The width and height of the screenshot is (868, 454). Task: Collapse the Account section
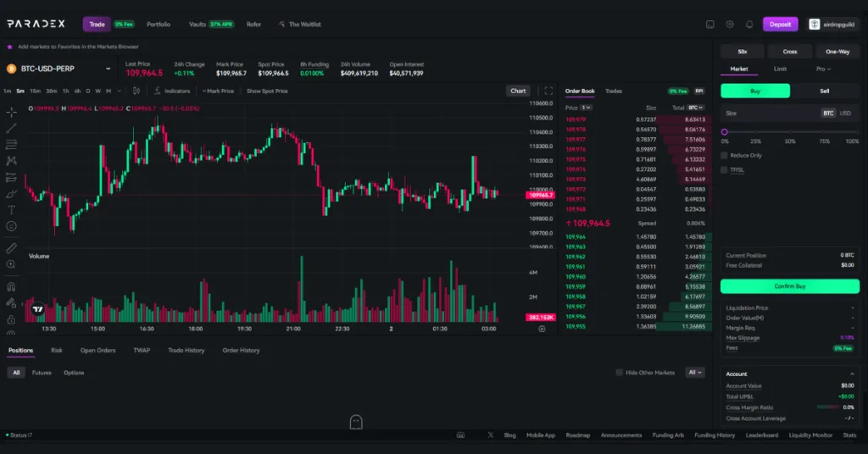(x=852, y=374)
